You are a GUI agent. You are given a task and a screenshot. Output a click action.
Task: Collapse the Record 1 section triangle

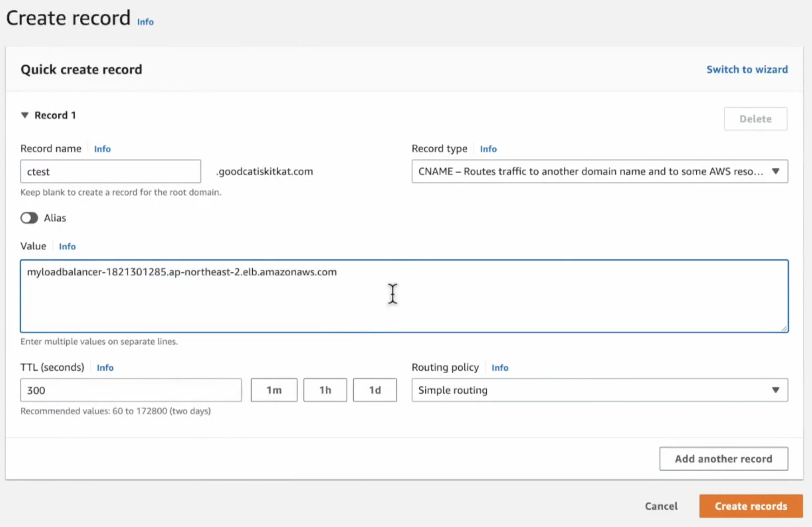click(25, 115)
